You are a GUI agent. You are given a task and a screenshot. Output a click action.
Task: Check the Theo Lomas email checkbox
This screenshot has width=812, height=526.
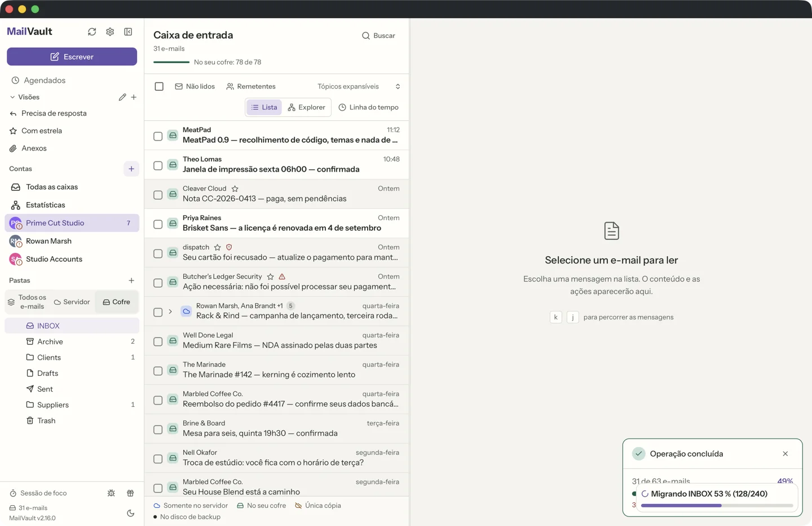pos(158,165)
